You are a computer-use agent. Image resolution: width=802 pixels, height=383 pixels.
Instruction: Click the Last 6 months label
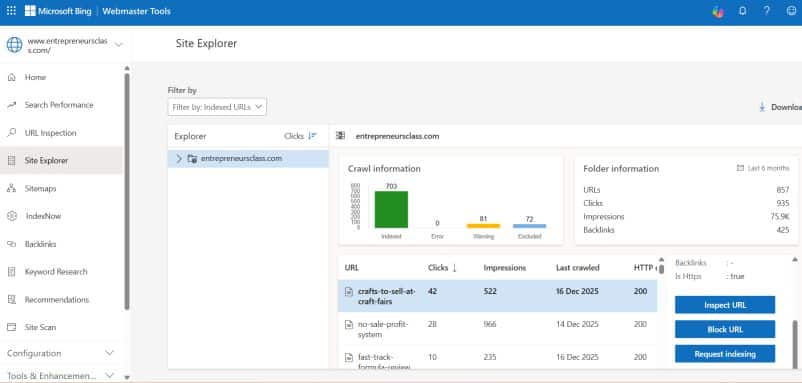[768, 168]
